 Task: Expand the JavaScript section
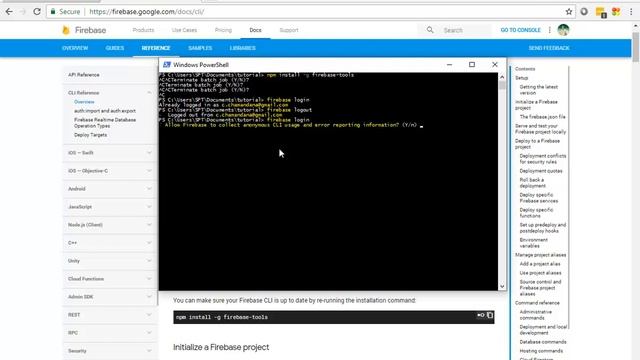(x=109, y=207)
